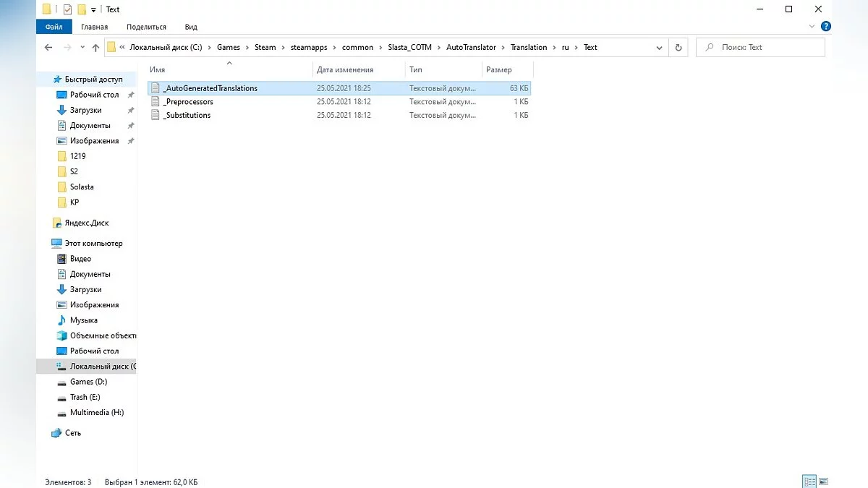Open the Видео library
This screenshot has height=488, width=868.
80,259
